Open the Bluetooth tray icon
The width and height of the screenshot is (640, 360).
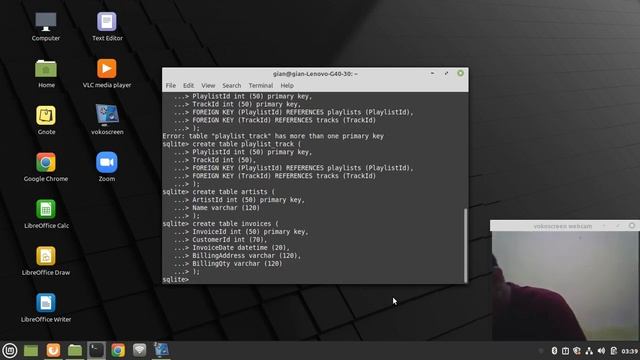click(x=554, y=351)
